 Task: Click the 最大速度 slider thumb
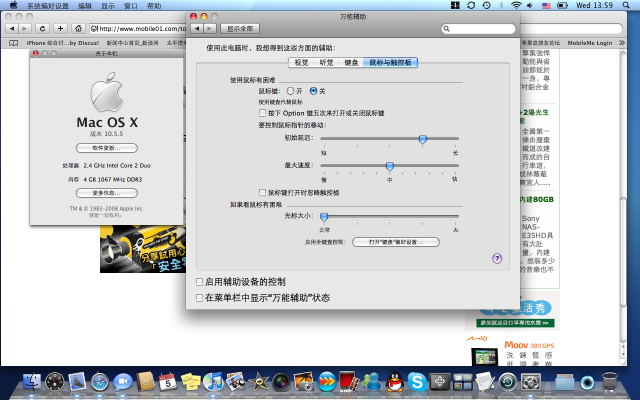pyautogui.click(x=390, y=167)
